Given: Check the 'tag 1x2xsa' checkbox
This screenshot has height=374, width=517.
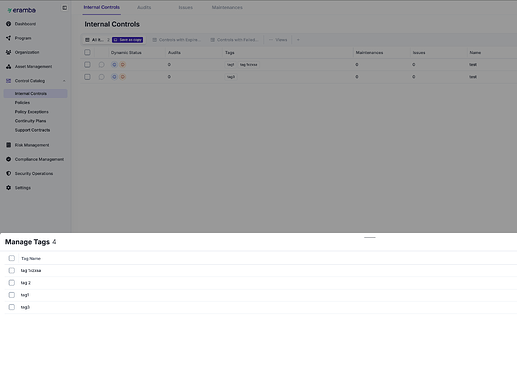Looking at the screenshot, I should [x=12, y=270].
